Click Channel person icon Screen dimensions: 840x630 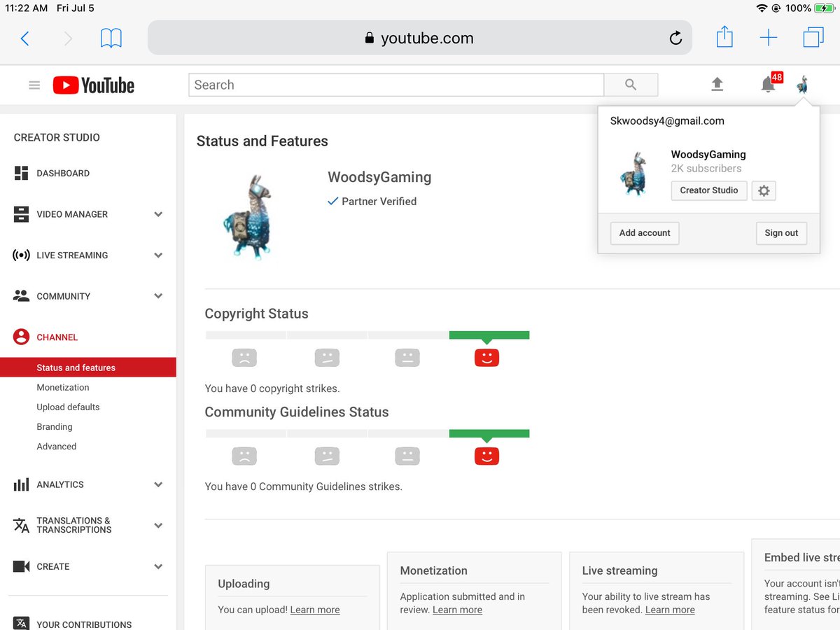point(21,337)
